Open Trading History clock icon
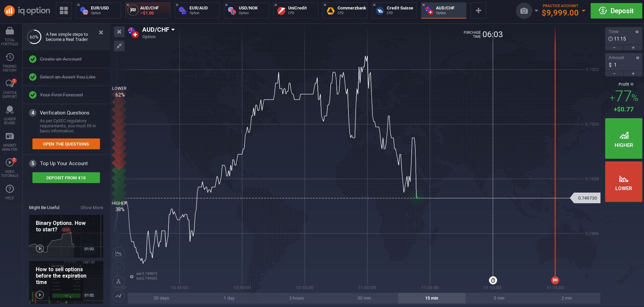Viewport: 644px width, 307px height. pyautogui.click(x=10, y=57)
